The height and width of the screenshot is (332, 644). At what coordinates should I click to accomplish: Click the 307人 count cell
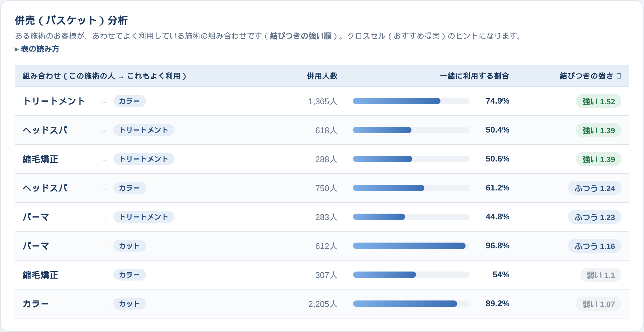[326, 275]
